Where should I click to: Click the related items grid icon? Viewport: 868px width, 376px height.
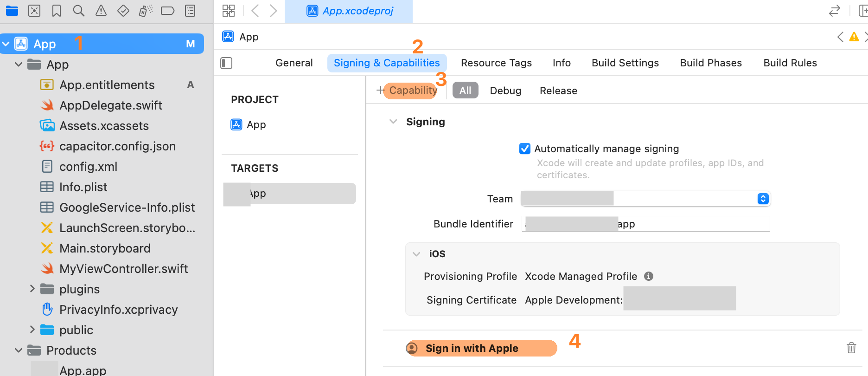(x=229, y=11)
